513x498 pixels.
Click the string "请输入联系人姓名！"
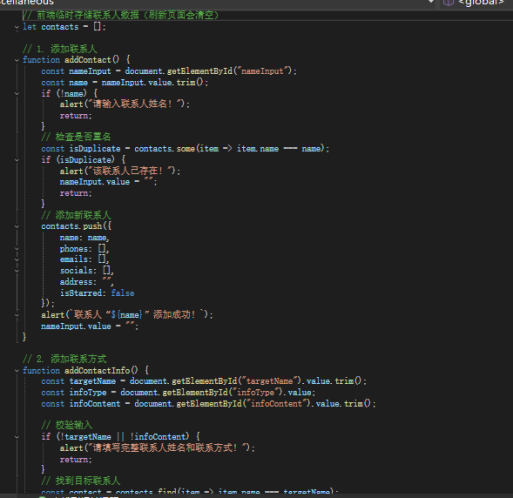click(135, 104)
